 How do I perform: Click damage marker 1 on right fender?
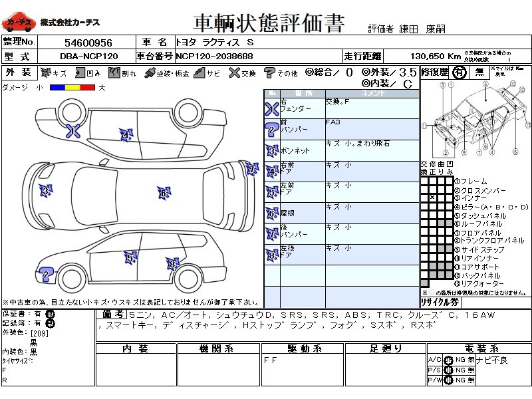click(73, 131)
